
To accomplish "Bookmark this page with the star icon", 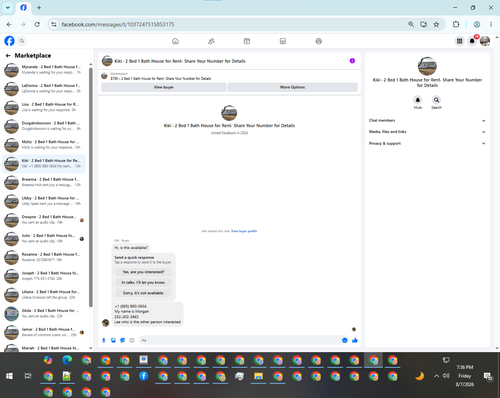I will [x=436, y=24].
